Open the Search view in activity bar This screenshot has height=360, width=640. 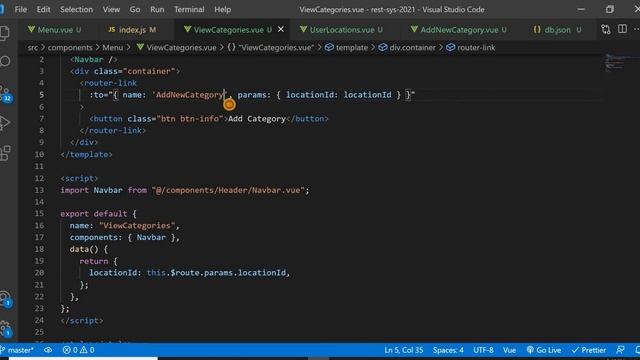click(5, 62)
